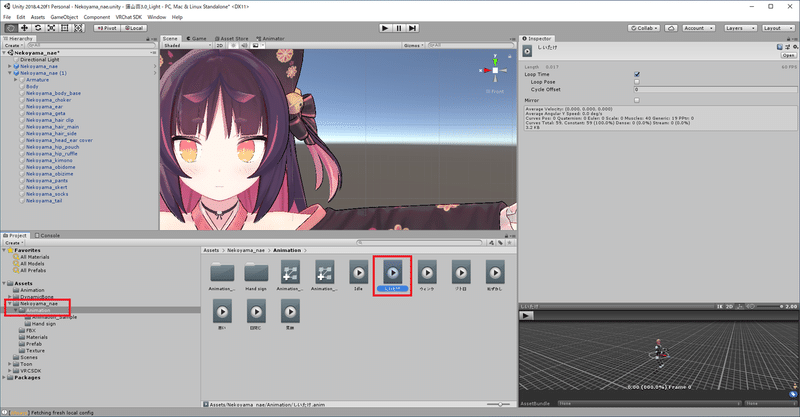This screenshot has height=417, width=800.
Task: Switch to the Asset Store tab
Action: click(x=232, y=39)
